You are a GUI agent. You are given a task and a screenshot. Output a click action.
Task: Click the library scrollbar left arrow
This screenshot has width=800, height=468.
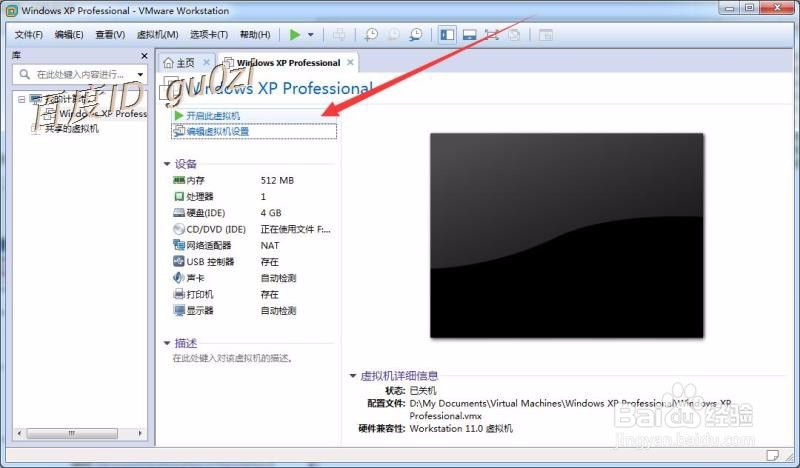pos(19,433)
